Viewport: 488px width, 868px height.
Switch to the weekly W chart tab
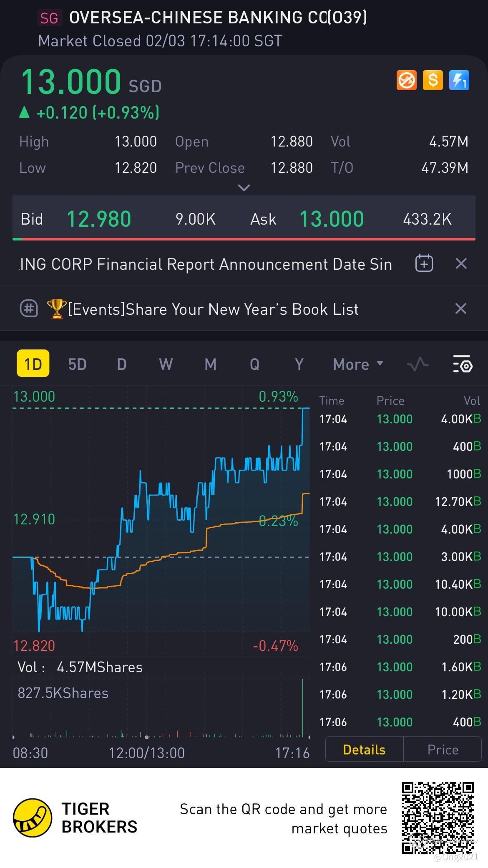[x=166, y=364]
